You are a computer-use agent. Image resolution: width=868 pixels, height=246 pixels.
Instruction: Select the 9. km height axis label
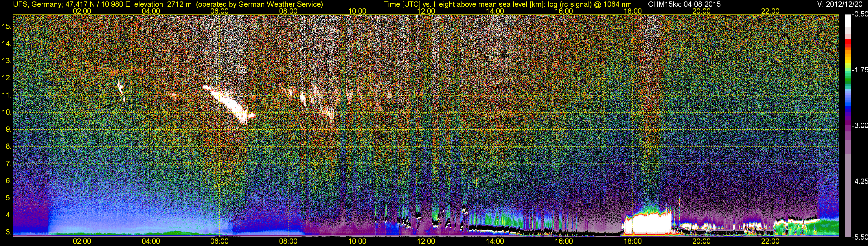click(9, 129)
